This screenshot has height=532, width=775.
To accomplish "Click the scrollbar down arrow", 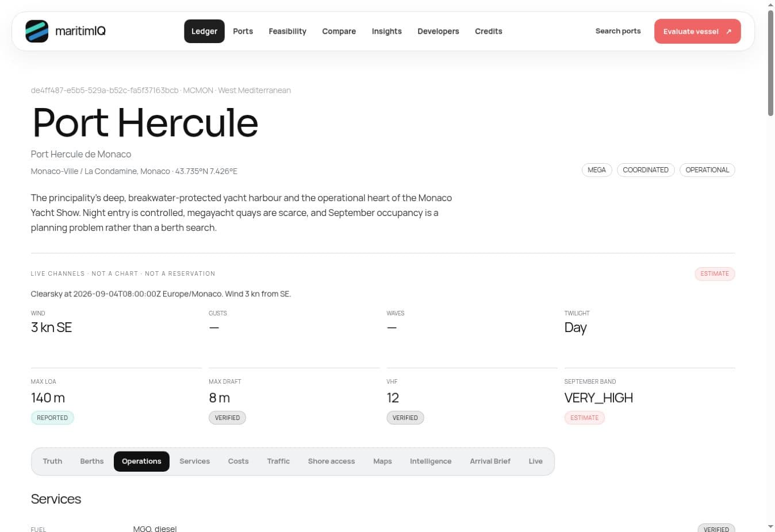I will pyautogui.click(x=770, y=527).
